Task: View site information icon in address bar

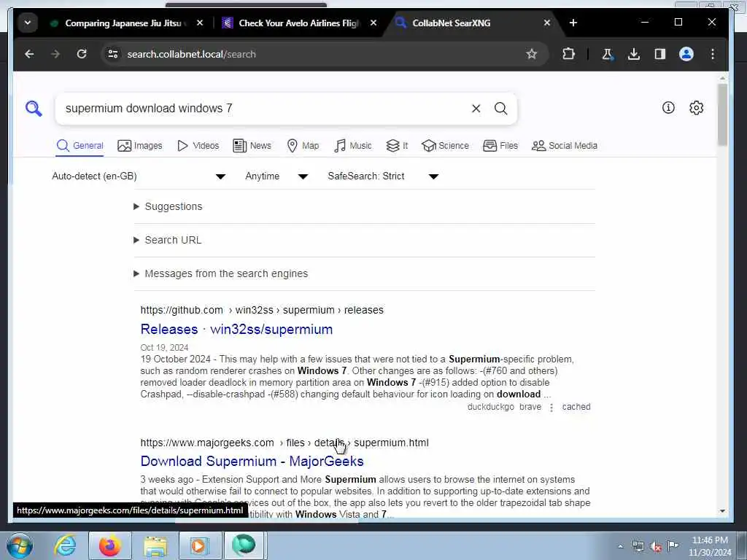Action: [113, 54]
